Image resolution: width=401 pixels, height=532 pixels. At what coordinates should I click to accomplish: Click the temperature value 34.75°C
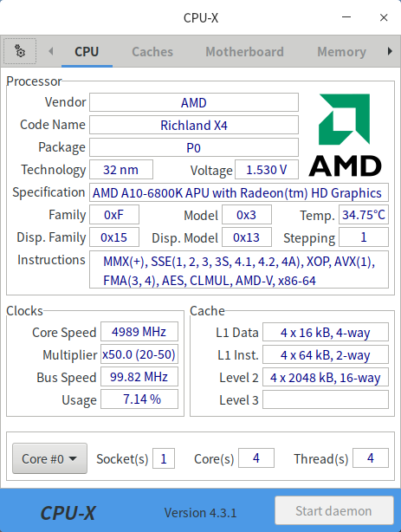(x=364, y=215)
